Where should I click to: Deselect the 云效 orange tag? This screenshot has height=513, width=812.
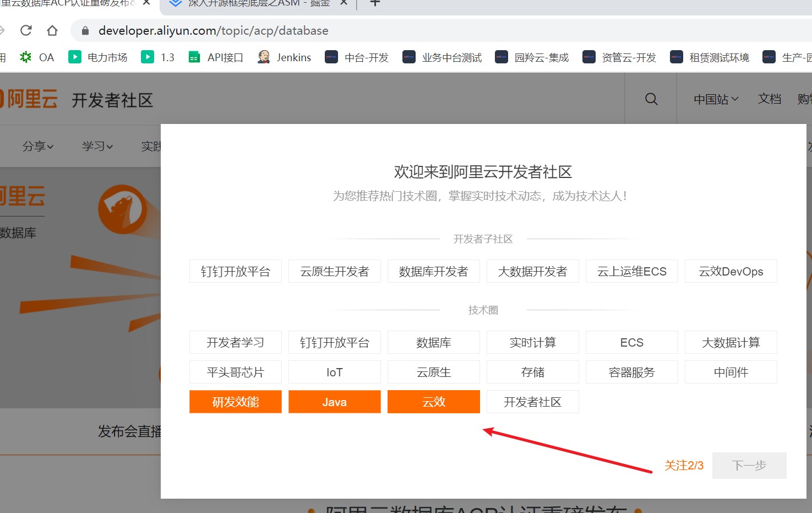point(434,402)
